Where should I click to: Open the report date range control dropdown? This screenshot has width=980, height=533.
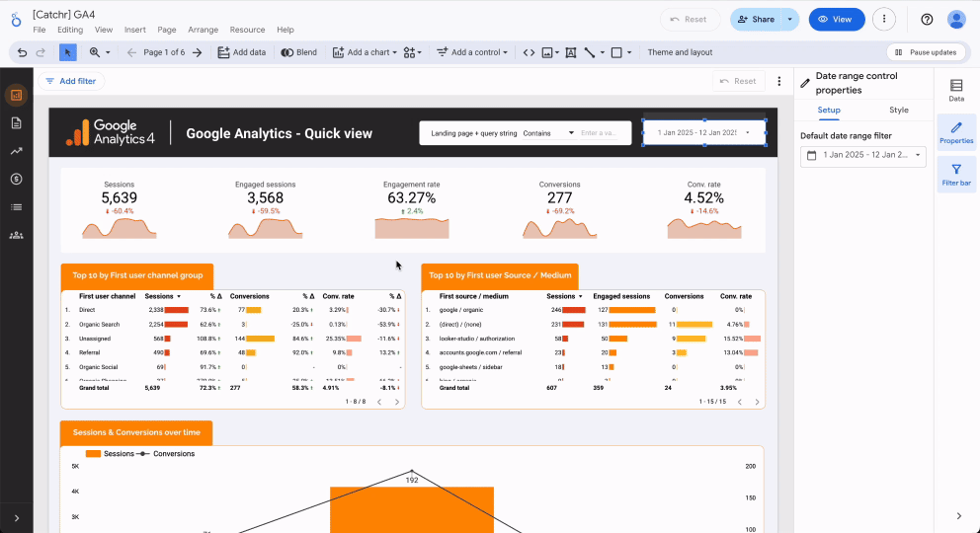coord(704,132)
